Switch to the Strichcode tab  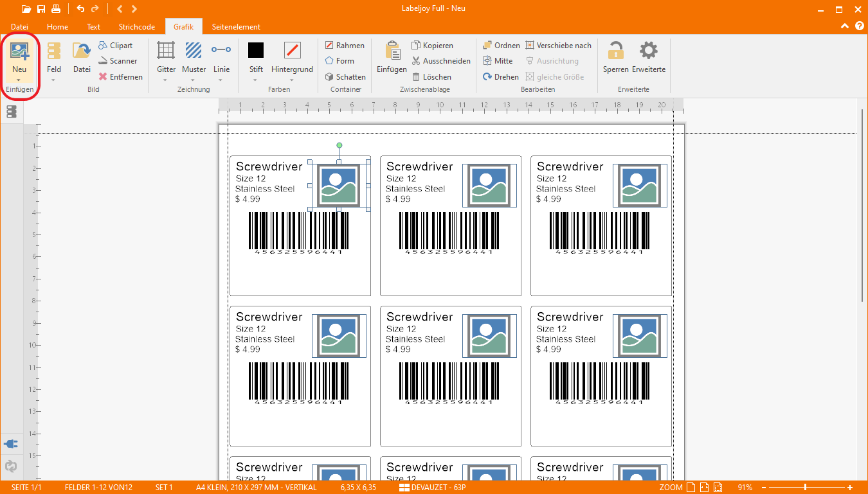click(x=136, y=26)
